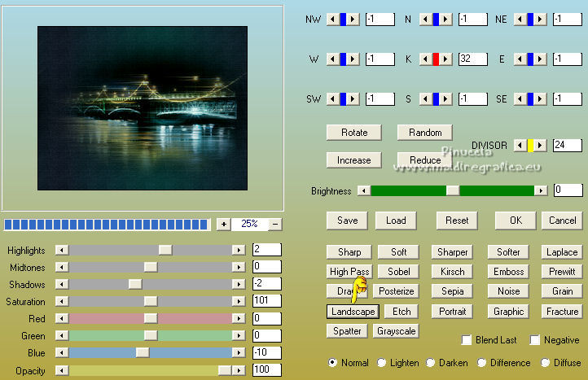This screenshot has width=588, height=380.
Task: Enable the Negative checkbox
Action: pyautogui.click(x=535, y=340)
